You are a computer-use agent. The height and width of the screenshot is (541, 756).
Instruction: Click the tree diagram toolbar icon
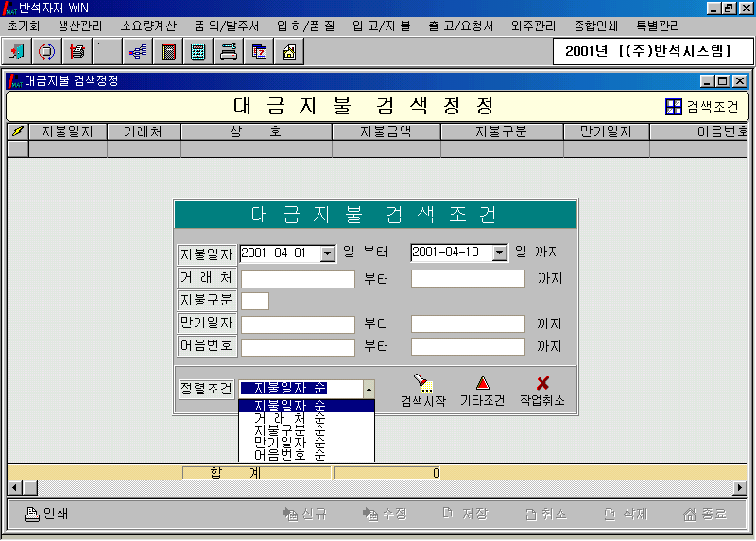point(137,51)
